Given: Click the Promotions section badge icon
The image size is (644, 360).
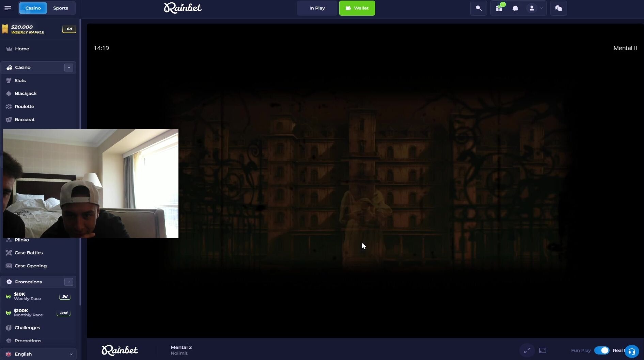Looking at the screenshot, I should pos(9,282).
